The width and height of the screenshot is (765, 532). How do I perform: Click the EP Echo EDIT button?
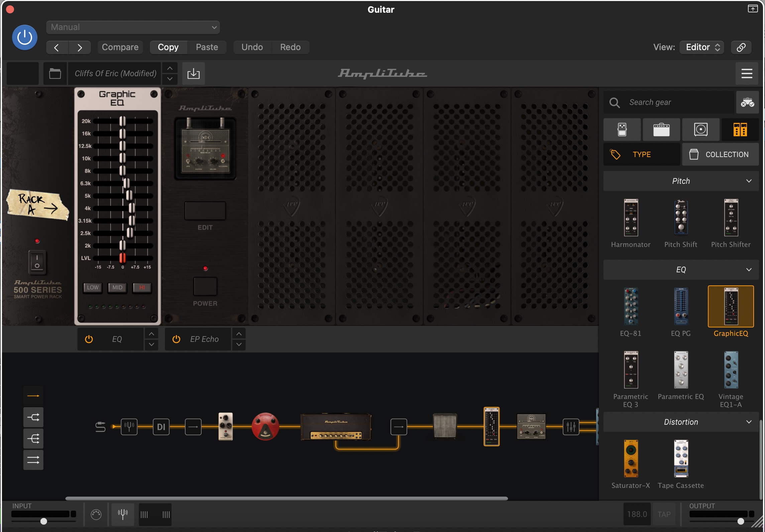(205, 211)
